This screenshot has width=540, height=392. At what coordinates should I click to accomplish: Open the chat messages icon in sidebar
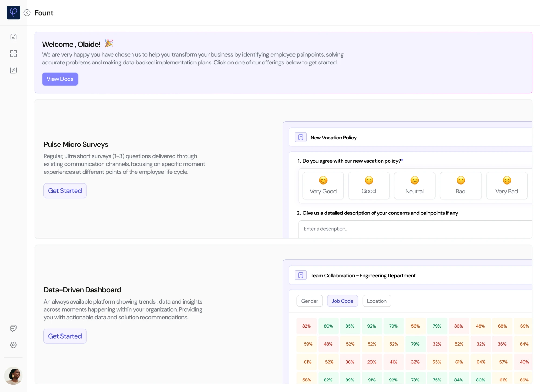tap(13, 328)
